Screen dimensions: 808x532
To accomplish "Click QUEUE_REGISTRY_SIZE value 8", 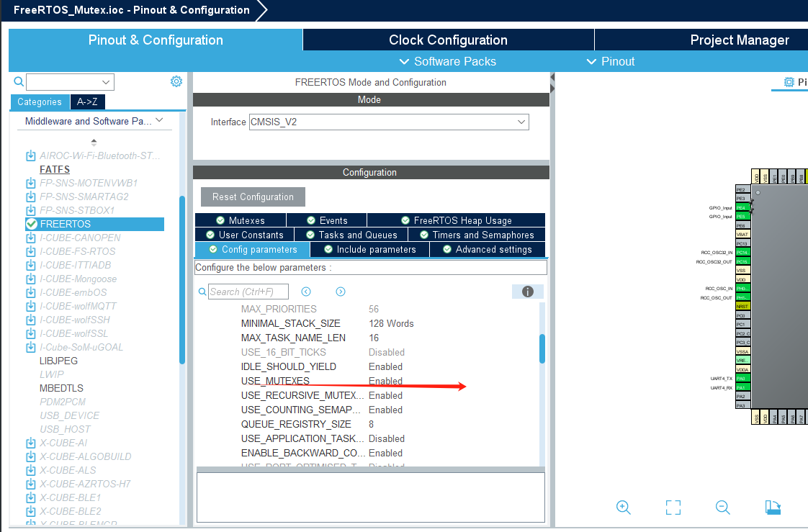I will [x=371, y=424].
